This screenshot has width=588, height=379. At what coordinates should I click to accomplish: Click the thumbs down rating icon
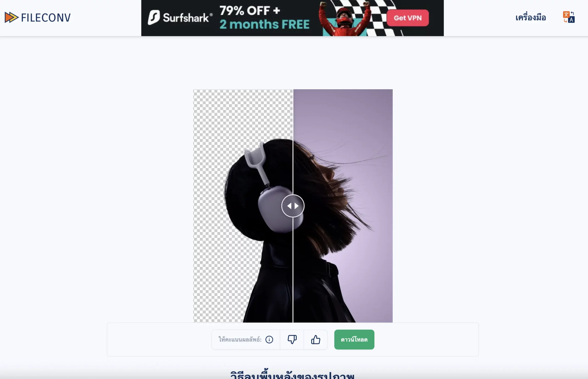coord(292,339)
